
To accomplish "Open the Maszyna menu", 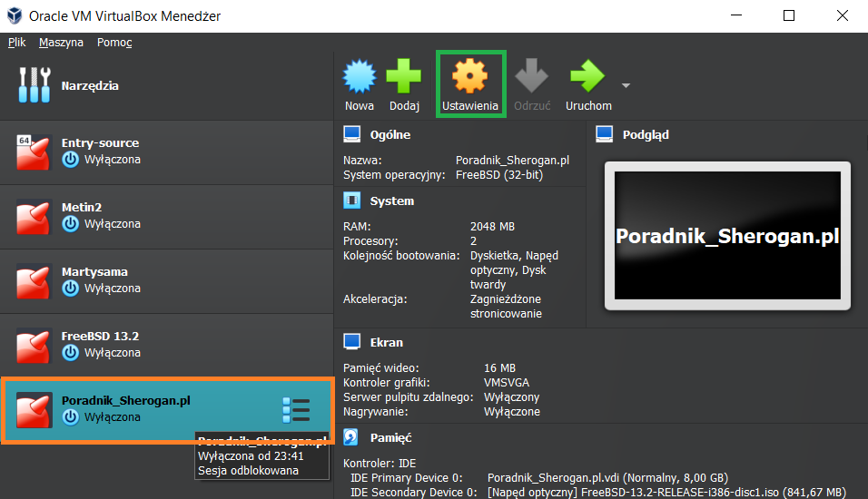I will (x=61, y=43).
